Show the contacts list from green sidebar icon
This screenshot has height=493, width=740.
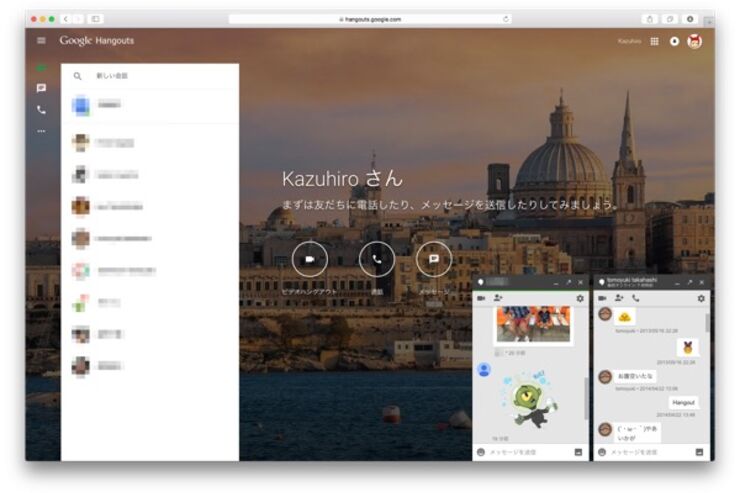pos(41,68)
